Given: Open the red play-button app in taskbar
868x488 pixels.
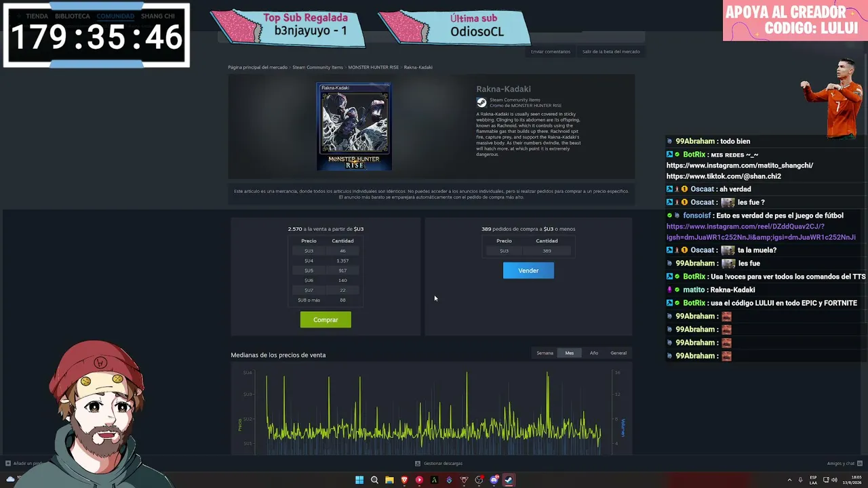Looking at the screenshot, I should pyautogui.click(x=419, y=480).
